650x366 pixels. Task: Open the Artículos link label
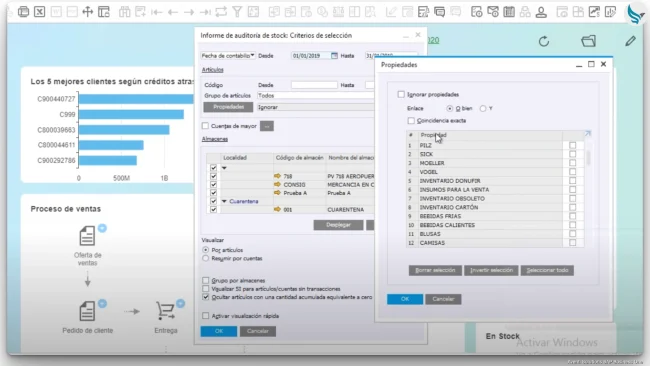[x=213, y=70]
